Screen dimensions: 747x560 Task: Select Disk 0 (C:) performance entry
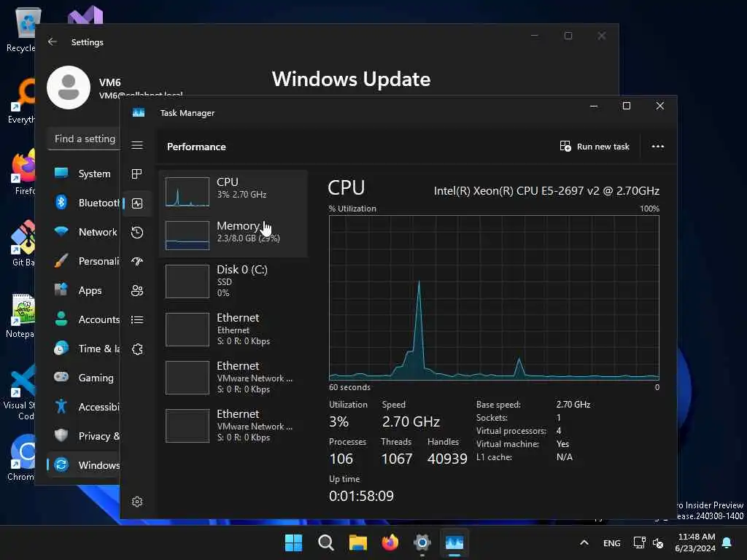coord(233,281)
